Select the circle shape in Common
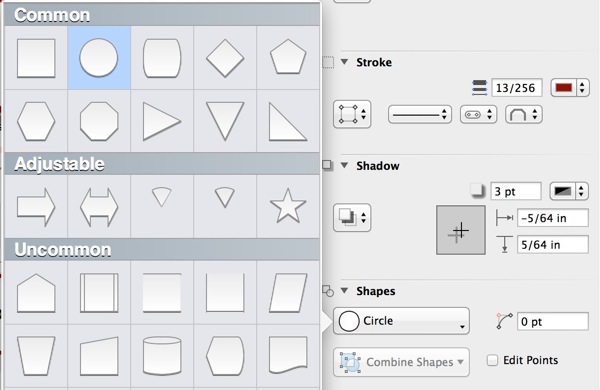The width and height of the screenshot is (600, 390). (x=99, y=58)
